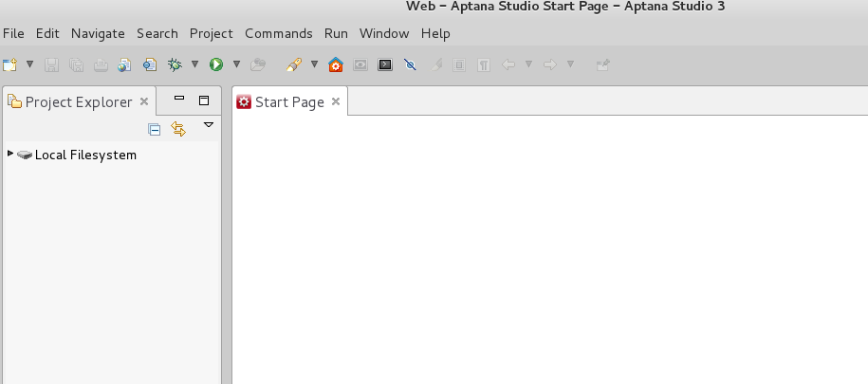The width and height of the screenshot is (868, 384).
Task: Open the Search menu
Action: point(157,34)
